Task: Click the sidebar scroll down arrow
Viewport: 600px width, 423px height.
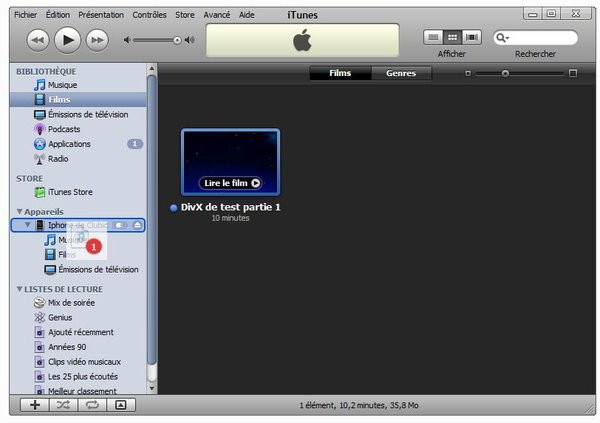Action: tap(152, 389)
